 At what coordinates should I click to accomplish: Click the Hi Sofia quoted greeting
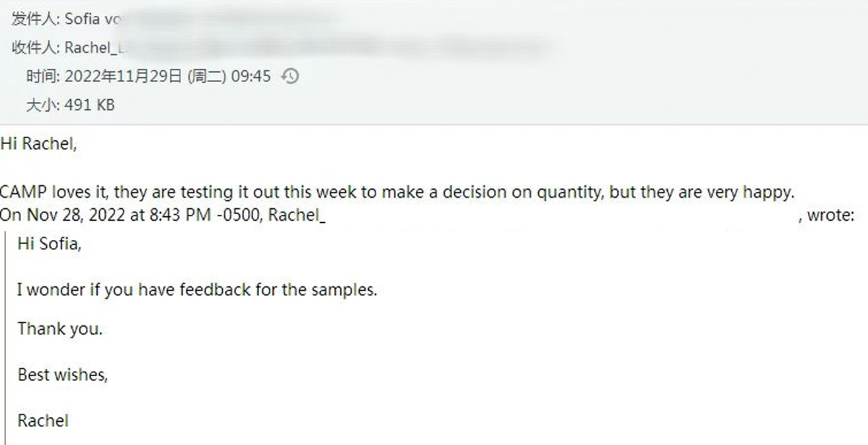click(x=50, y=244)
